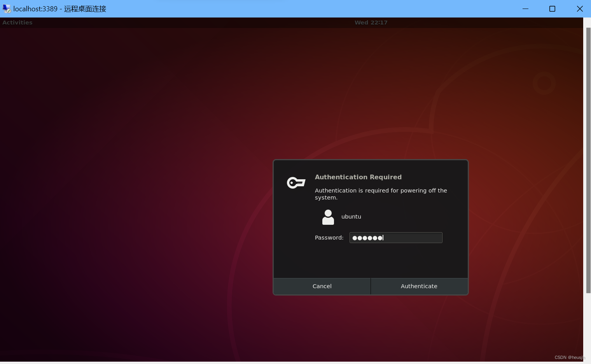Click the 'powering off the system' message
The height and width of the screenshot is (364, 591).
click(381, 194)
